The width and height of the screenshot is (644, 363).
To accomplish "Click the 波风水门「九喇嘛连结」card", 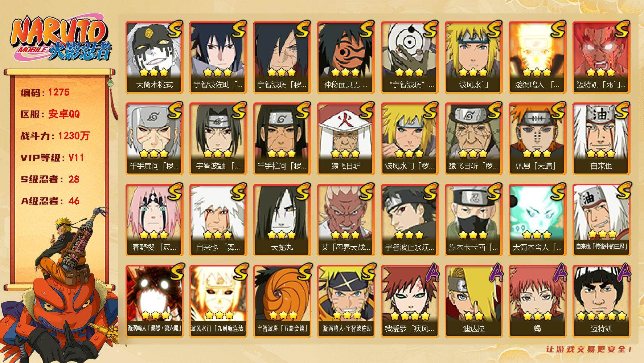I will point(218,301).
